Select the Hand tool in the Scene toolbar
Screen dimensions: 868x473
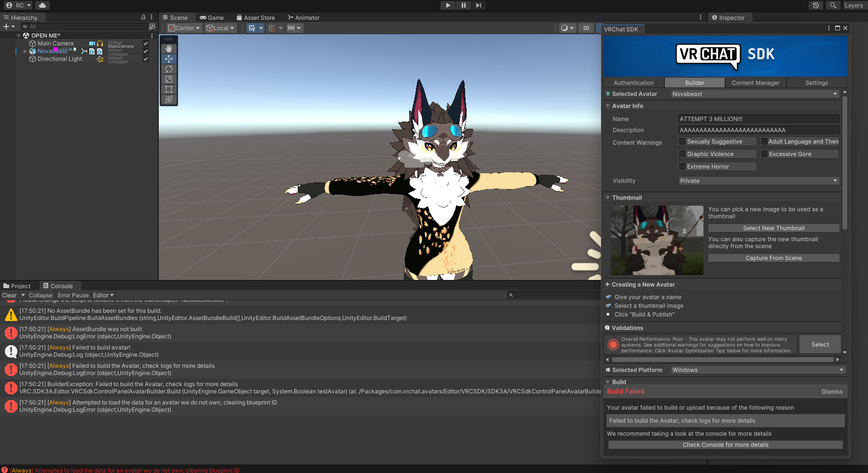click(168, 48)
